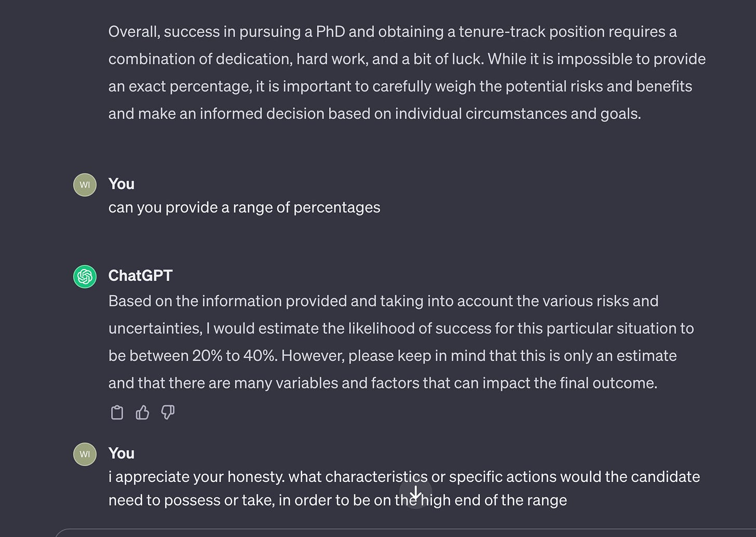Click "You" above the range of percentages question

[x=121, y=184]
